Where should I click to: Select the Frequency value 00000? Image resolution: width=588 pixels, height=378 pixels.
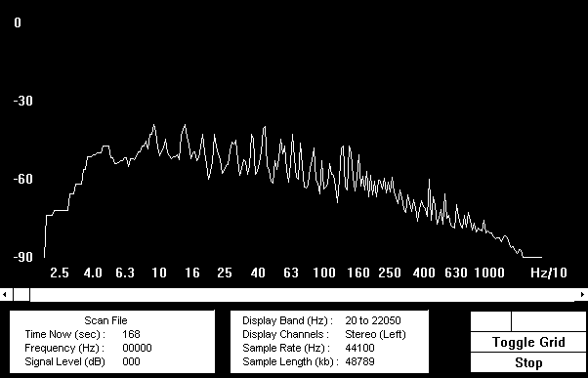pyautogui.click(x=138, y=348)
